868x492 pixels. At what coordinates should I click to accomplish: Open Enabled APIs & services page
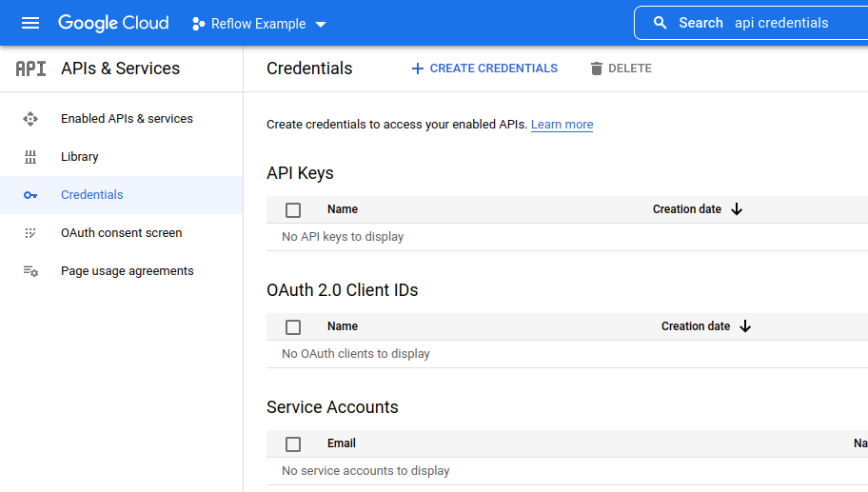click(x=127, y=118)
